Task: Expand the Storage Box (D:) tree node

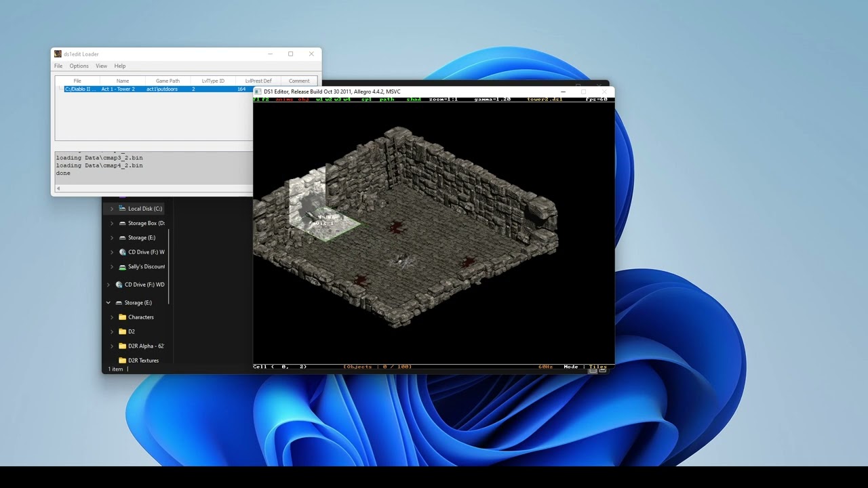Action: tap(112, 223)
